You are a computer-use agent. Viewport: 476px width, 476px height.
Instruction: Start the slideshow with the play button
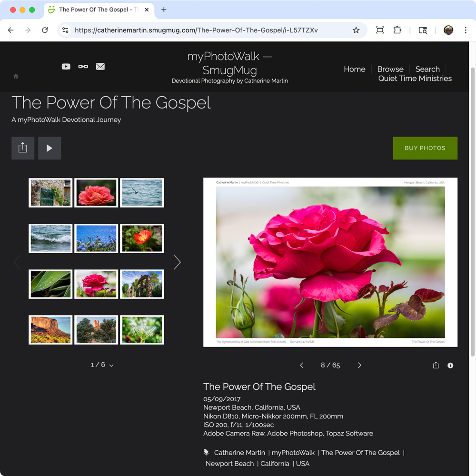click(50, 148)
